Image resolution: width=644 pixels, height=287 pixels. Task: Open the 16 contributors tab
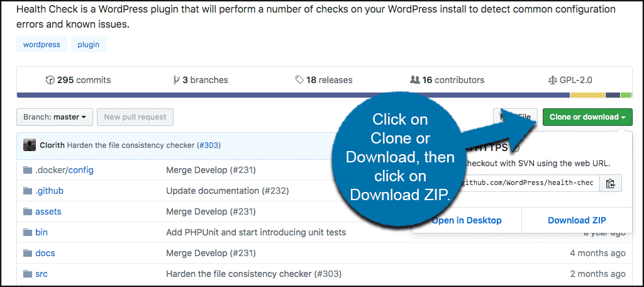[447, 80]
